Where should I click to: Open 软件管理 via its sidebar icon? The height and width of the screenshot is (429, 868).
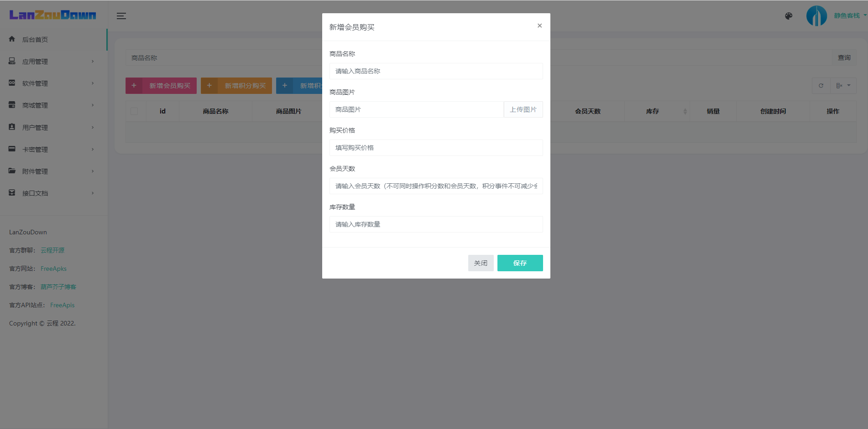[12, 83]
